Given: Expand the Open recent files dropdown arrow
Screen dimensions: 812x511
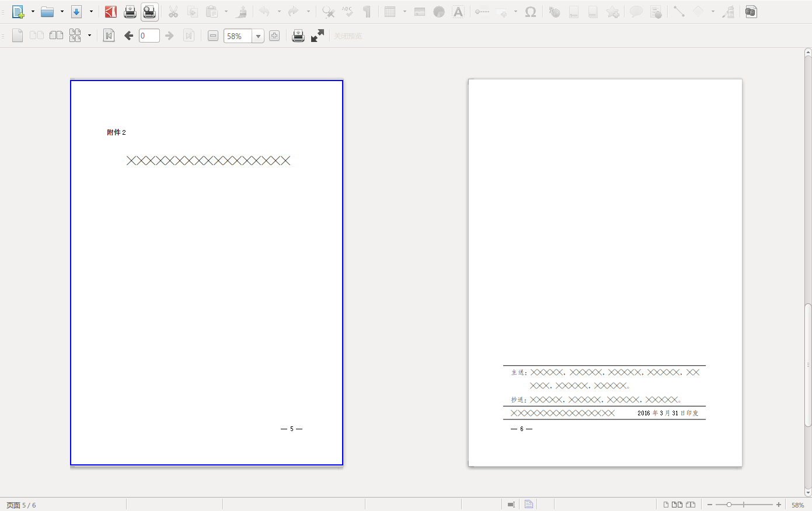Looking at the screenshot, I should (62, 12).
